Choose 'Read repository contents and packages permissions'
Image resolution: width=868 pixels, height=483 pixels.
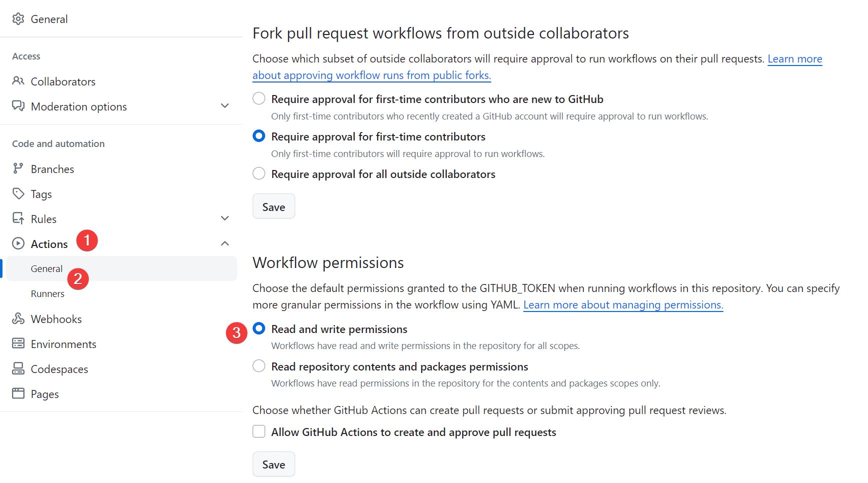[259, 366]
